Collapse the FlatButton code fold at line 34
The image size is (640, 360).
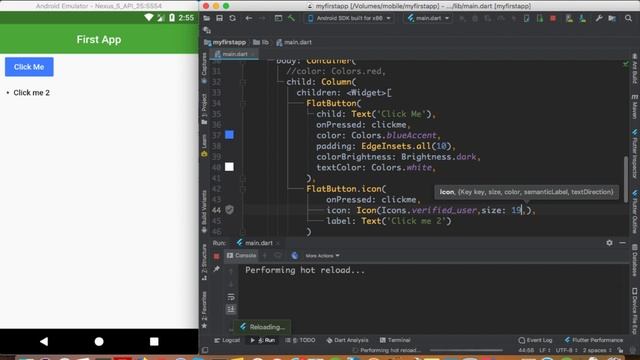pos(243,103)
